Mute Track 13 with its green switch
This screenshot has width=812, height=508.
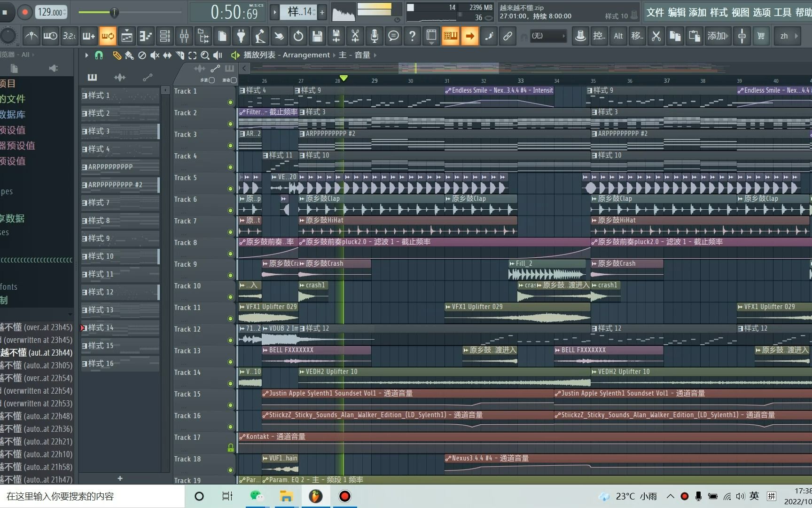(x=230, y=362)
